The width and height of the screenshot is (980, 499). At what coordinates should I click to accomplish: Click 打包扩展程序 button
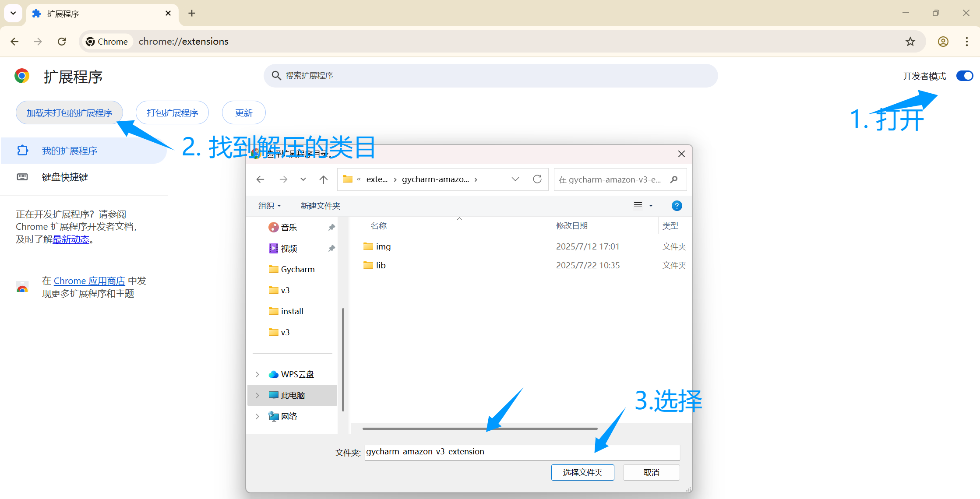(x=173, y=113)
